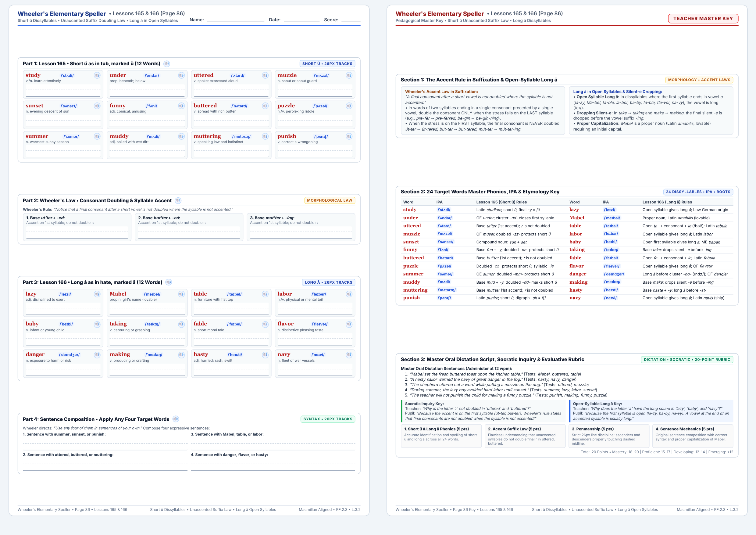Play audio for the word 'baby'
Screen dimensions: 756x535
(x=97, y=324)
